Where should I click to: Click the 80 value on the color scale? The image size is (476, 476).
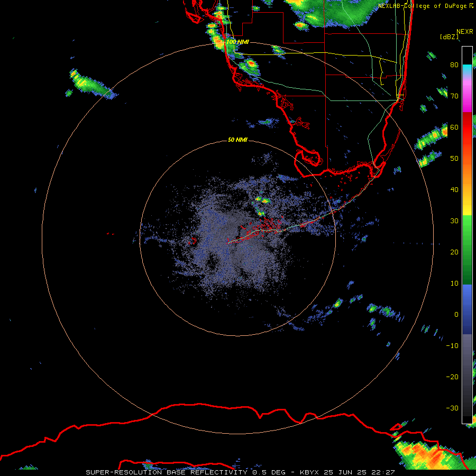point(454,65)
